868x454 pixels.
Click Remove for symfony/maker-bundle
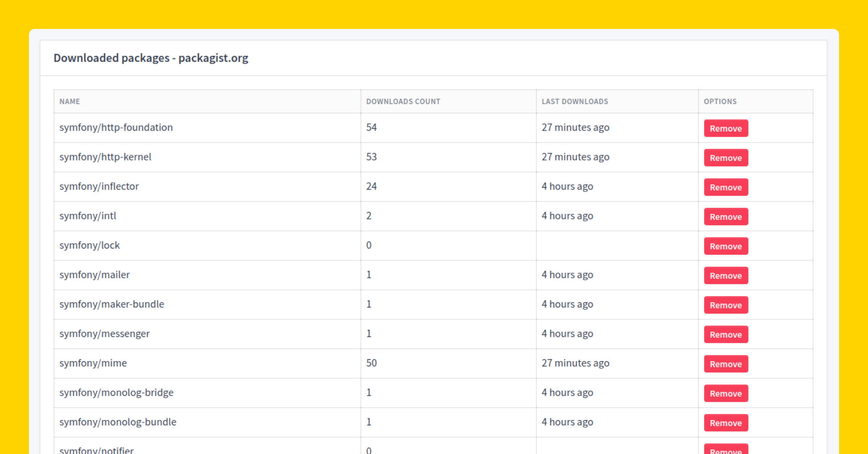click(x=726, y=305)
